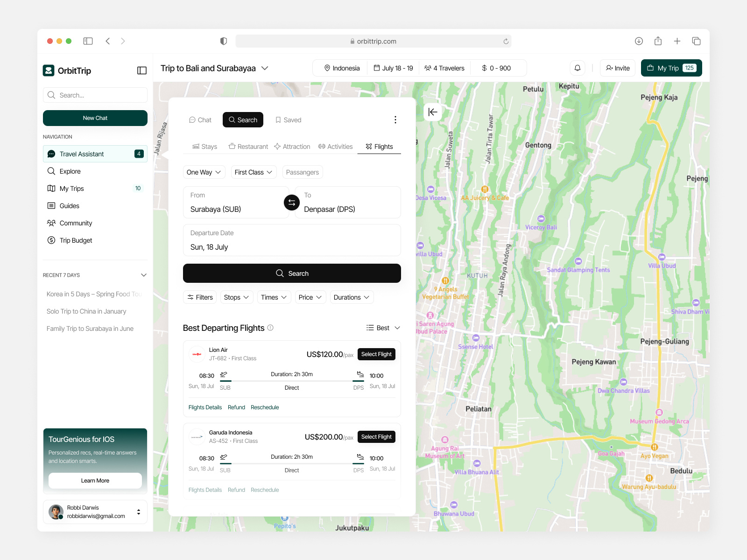Viewport: 747px width, 560px height.
Task: Open notifications bell
Action: (x=577, y=68)
